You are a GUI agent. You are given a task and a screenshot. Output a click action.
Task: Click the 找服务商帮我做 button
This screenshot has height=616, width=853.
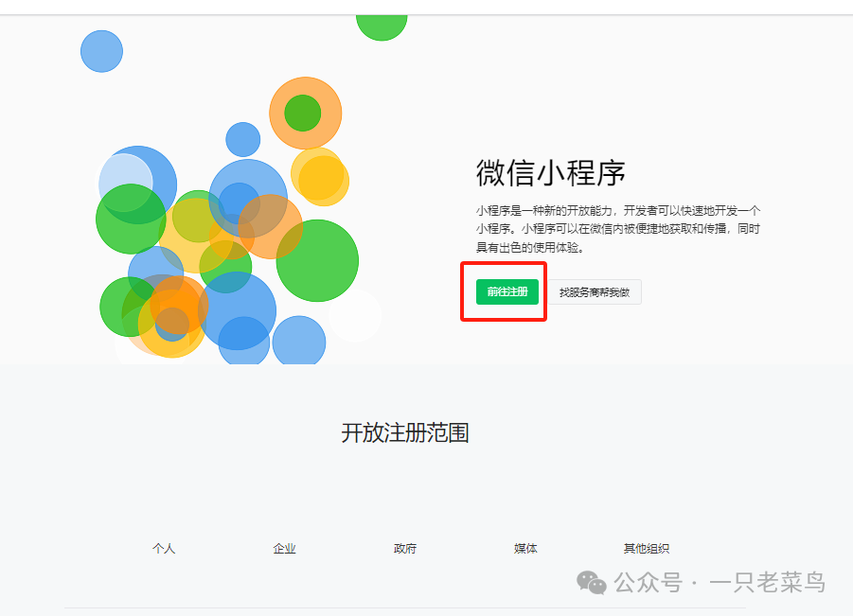[594, 292]
